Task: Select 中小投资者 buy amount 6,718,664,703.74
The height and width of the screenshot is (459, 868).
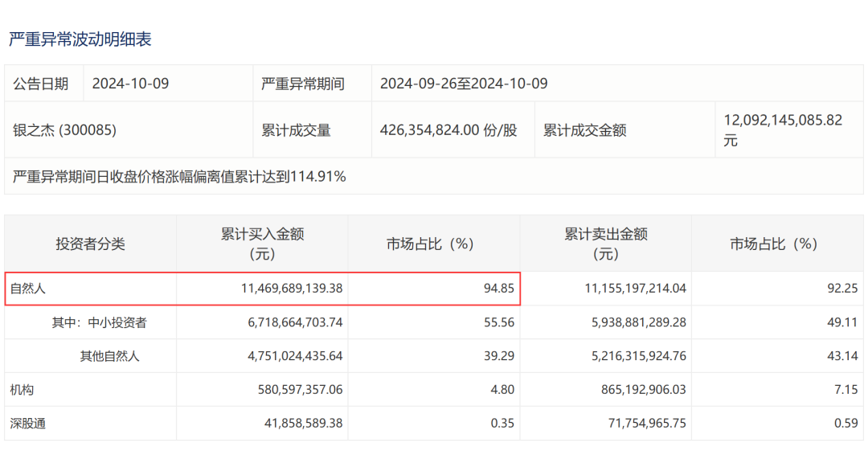Action: click(284, 322)
